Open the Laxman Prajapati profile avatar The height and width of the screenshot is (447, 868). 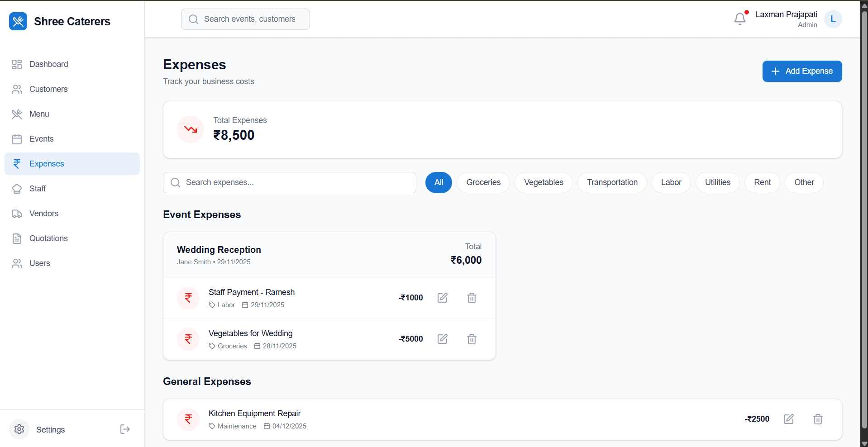(x=833, y=19)
